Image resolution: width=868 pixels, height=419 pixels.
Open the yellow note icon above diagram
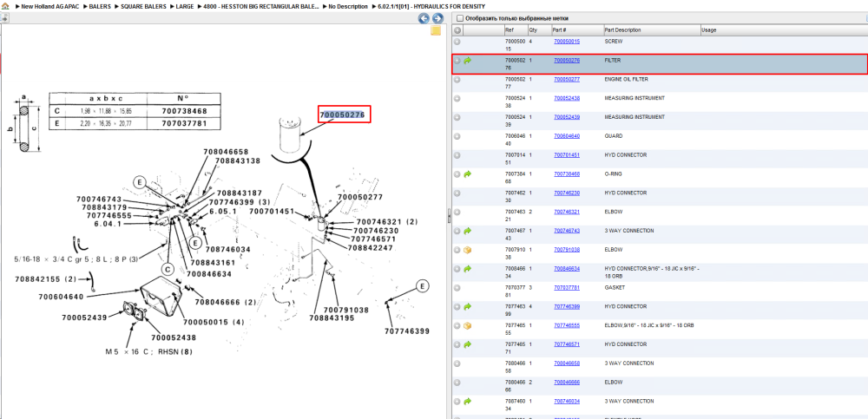pos(436,31)
